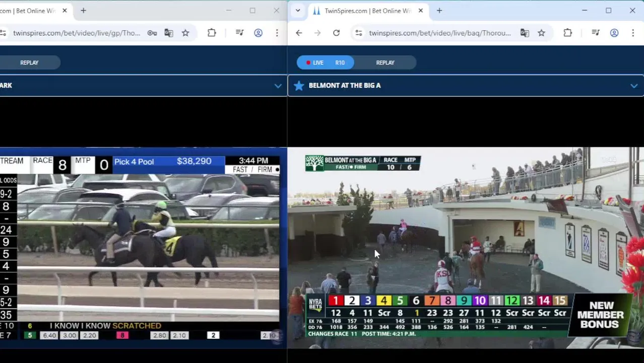Image resolution: width=644 pixels, height=363 pixels.
Task: Select the TwinSpires.com tab in right window
Action: [x=368, y=11]
